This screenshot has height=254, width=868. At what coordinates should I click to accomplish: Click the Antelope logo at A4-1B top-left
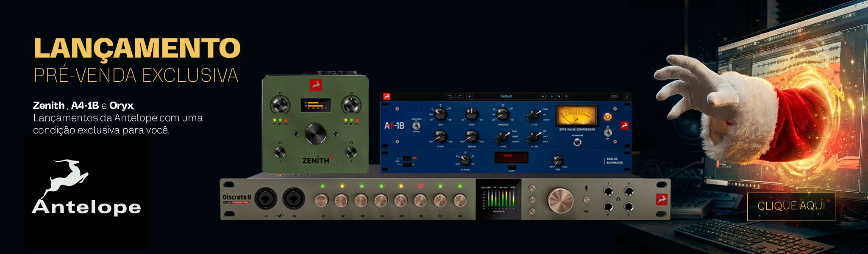387,97
